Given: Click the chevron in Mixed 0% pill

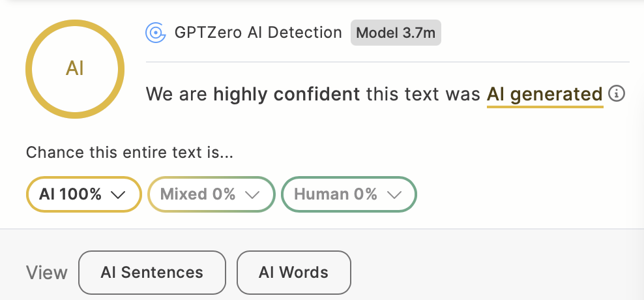Looking at the screenshot, I should point(252,195).
